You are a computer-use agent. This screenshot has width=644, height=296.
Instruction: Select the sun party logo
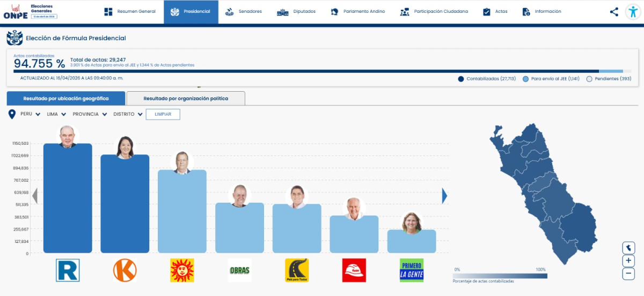click(x=182, y=270)
